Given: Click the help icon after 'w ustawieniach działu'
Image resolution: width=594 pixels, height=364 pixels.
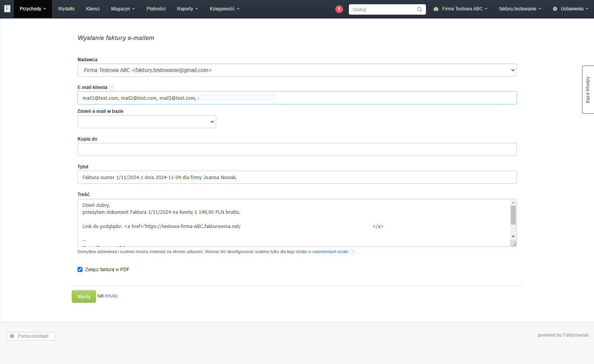Looking at the screenshot, I should pos(353,252).
